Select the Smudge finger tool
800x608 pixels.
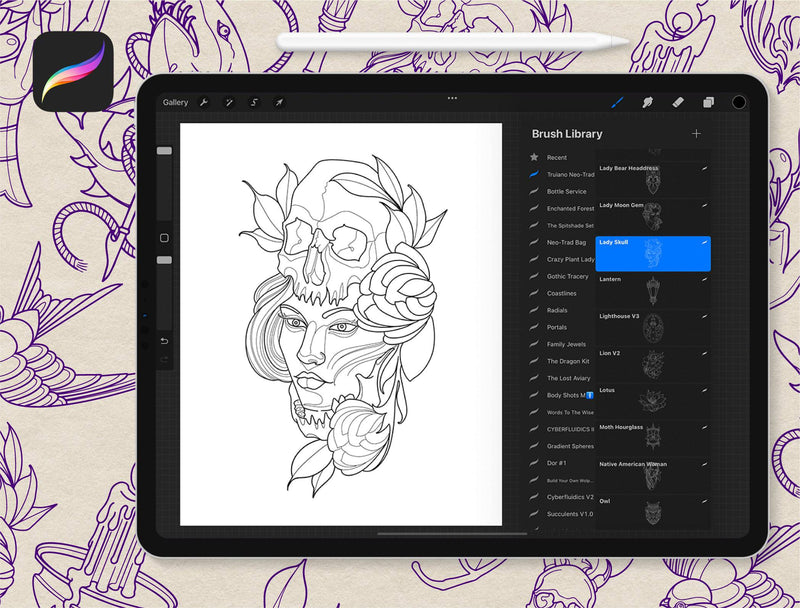pyautogui.click(x=648, y=102)
